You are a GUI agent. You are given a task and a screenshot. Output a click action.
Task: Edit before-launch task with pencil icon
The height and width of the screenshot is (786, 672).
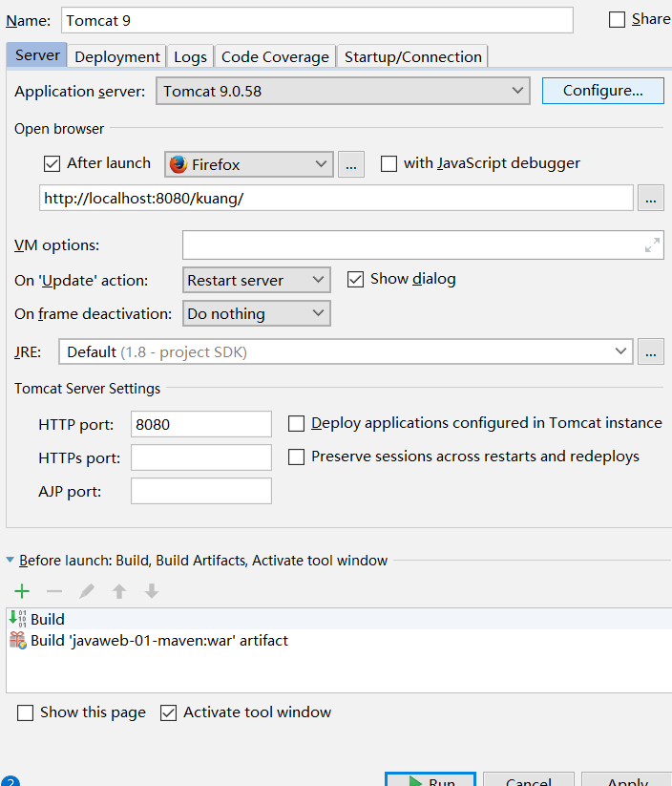click(x=87, y=591)
